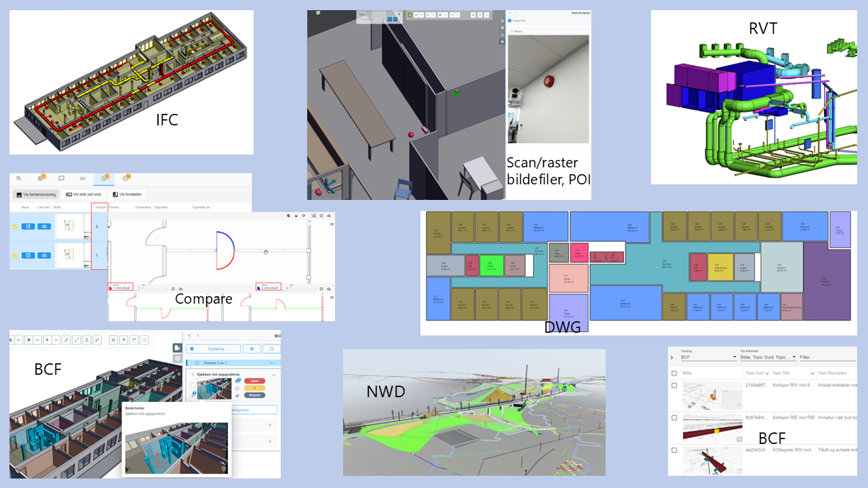Click the Vis side ved side button
The image size is (868, 488).
pyautogui.click(x=83, y=195)
